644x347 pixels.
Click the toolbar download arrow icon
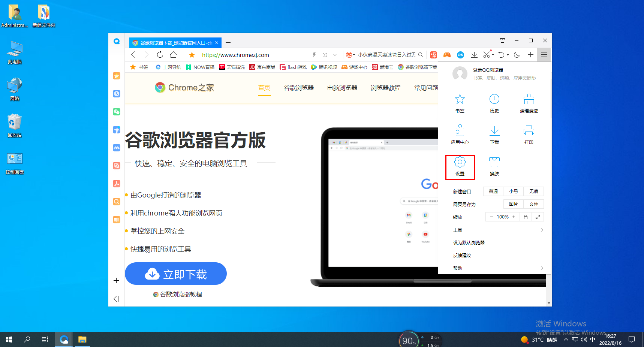click(x=474, y=55)
